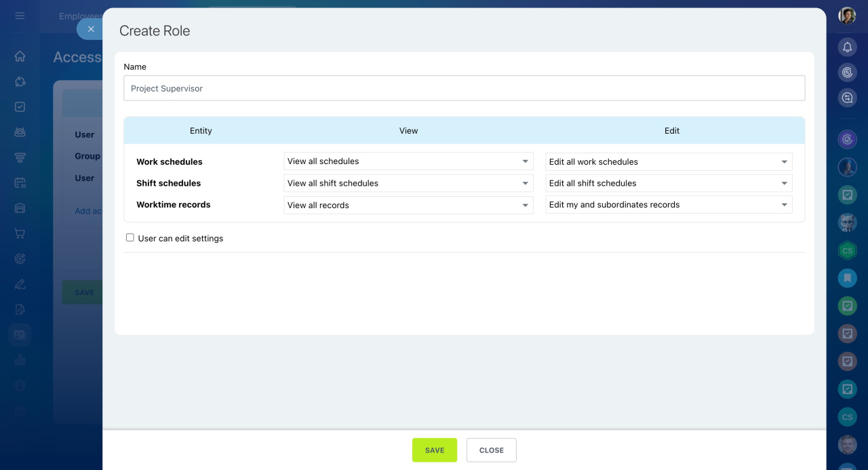
Task: Click the green SAVE button
Action: pos(434,450)
